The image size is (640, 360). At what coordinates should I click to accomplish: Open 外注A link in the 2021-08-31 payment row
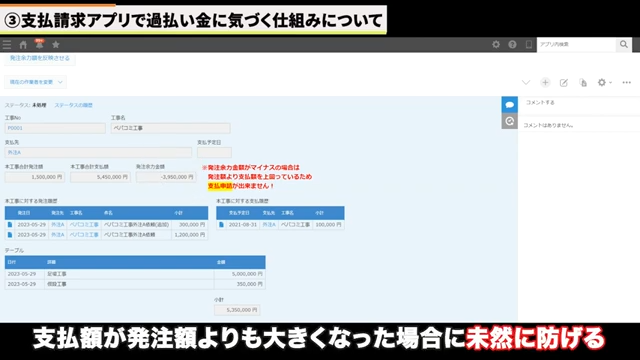pos(269,224)
